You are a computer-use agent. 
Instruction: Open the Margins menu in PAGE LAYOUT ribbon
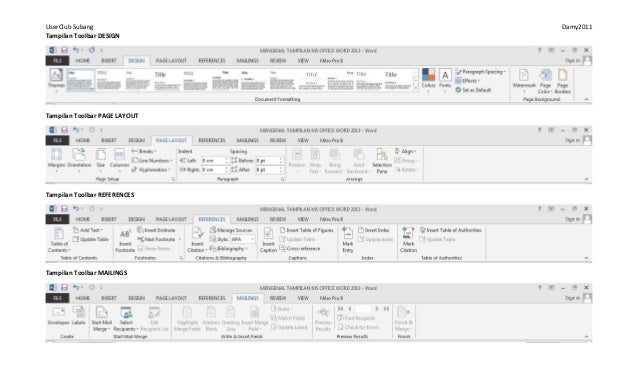(x=56, y=159)
